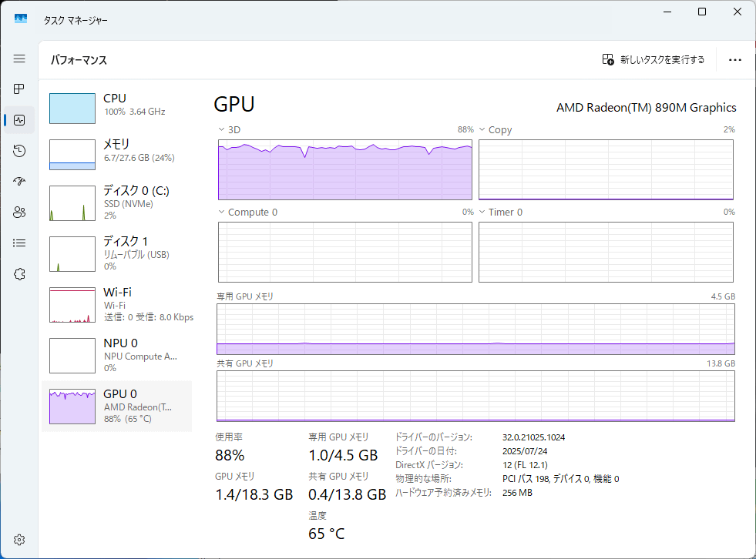Select the Performance page icon in sidebar

pos(19,120)
